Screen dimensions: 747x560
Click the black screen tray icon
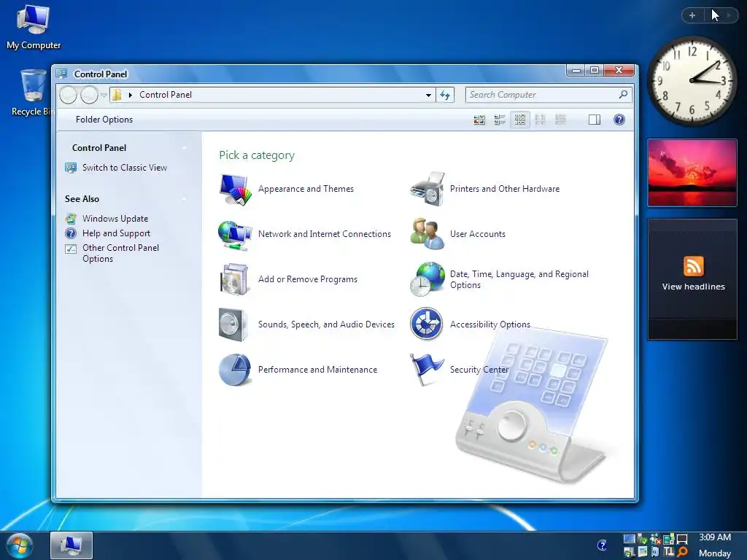[682, 540]
